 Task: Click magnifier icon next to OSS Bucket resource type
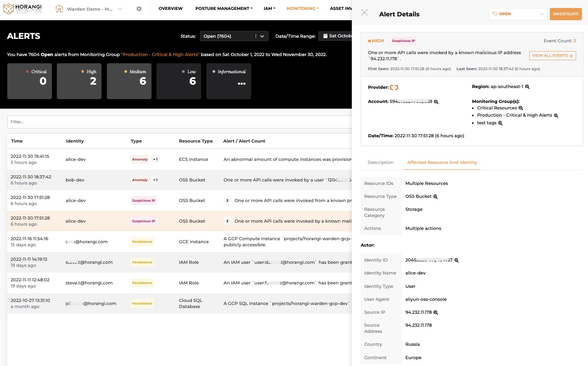click(x=435, y=197)
